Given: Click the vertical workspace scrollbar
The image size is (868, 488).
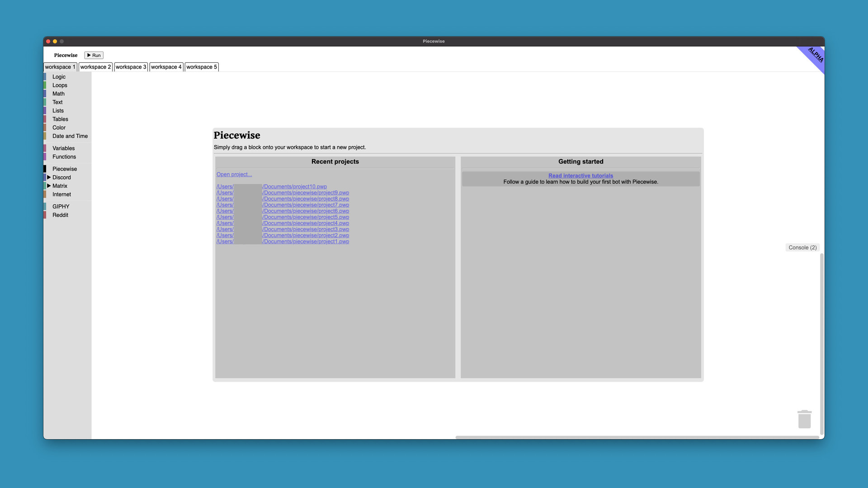Looking at the screenshot, I should pyautogui.click(x=821, y=343).
